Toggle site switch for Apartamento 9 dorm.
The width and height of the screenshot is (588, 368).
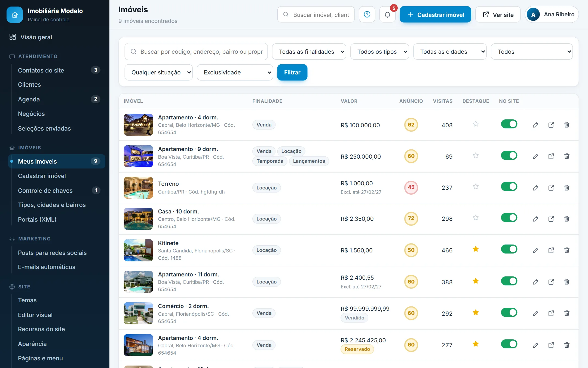click(509, 156)
